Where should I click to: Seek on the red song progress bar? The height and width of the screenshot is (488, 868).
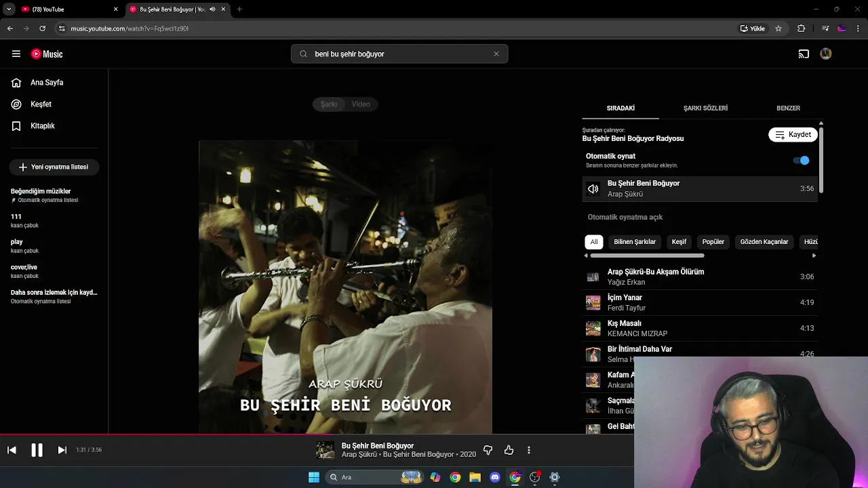(166, 435)
